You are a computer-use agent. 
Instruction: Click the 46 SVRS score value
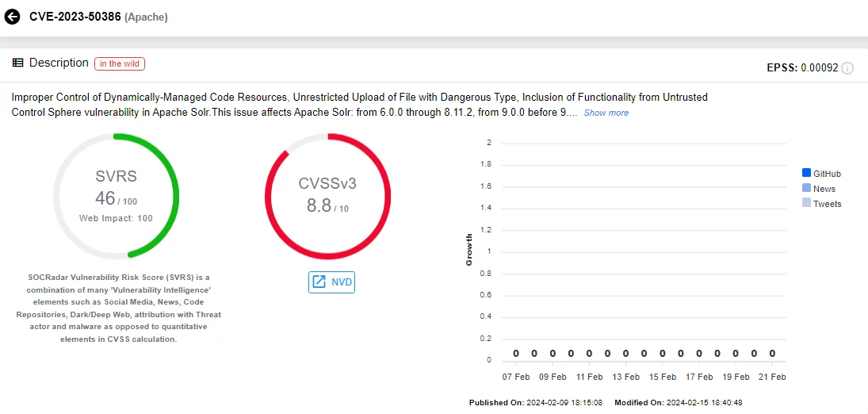tap(105, 197)
